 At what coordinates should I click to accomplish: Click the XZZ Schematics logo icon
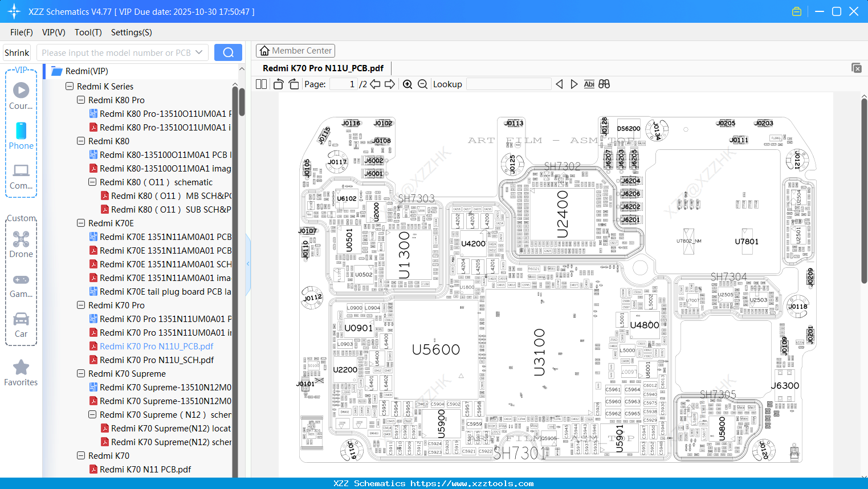pyautogui.click(x=14, y=11)
